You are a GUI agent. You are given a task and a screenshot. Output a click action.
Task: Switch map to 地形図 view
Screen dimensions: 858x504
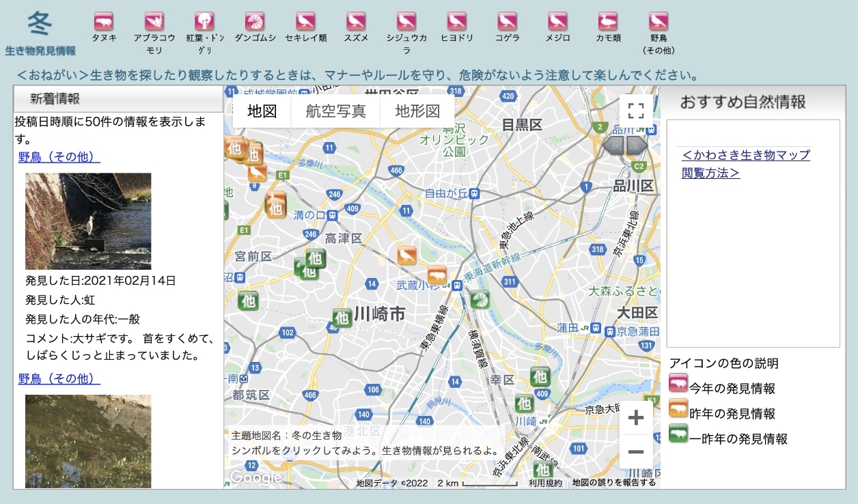click(x=417, y=111)
